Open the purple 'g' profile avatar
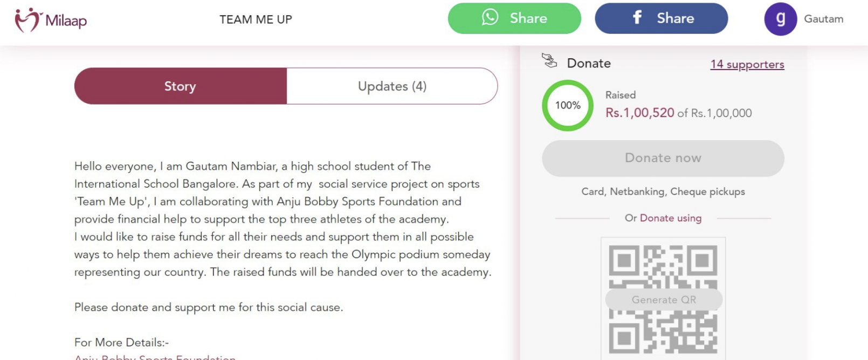Viewport: 868px width, 360px height. (780, 19)
